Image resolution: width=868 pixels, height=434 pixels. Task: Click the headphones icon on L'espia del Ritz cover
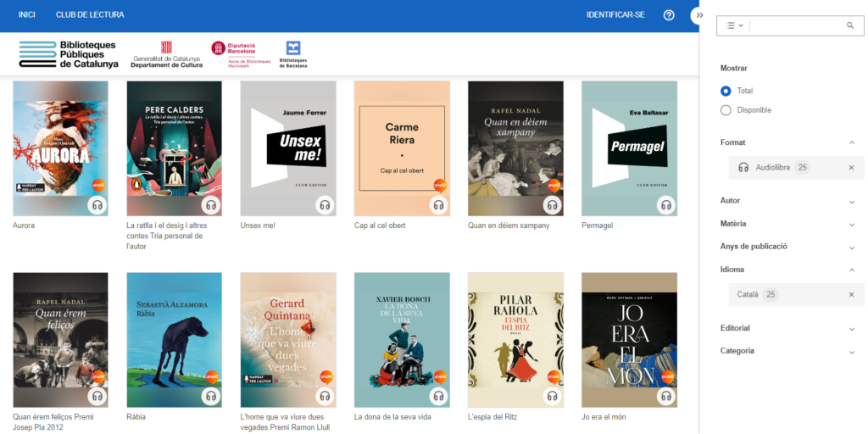pos(553,397)
